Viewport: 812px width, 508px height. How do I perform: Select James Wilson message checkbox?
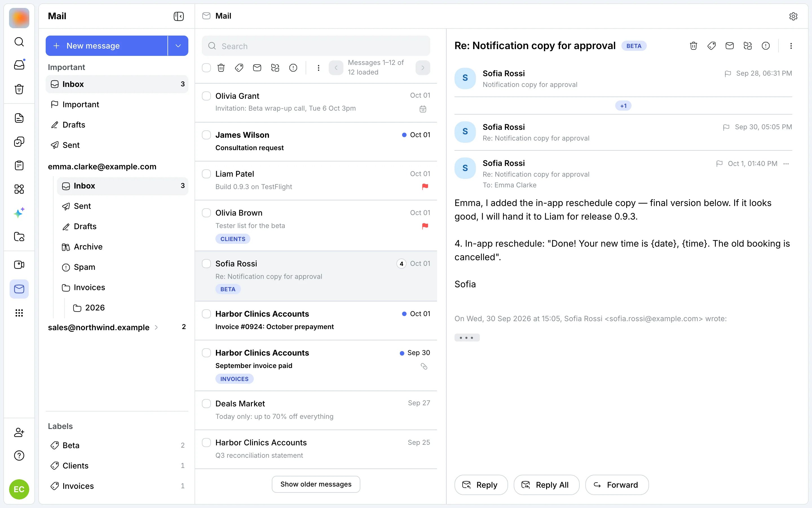(206, 135)
